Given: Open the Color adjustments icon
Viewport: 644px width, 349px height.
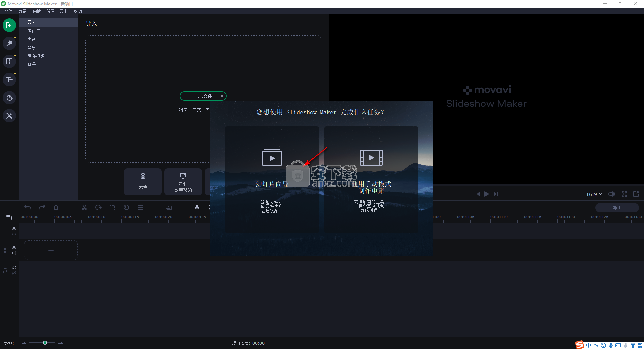Looking at the screenshot, I should click(126, 207).
